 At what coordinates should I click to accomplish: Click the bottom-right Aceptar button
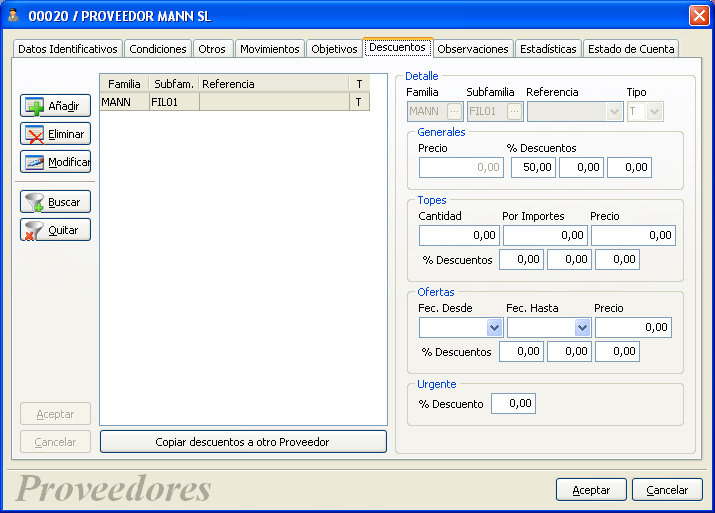pos(591,490)
